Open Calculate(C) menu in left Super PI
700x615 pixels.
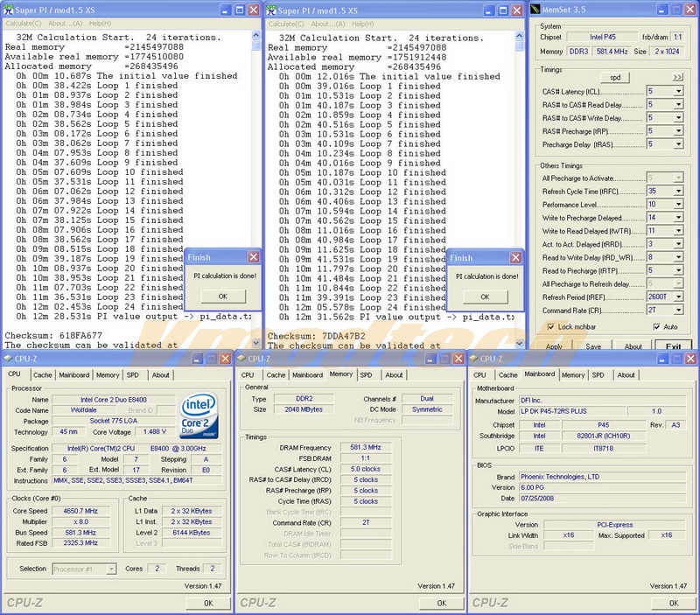click(24, 24)
